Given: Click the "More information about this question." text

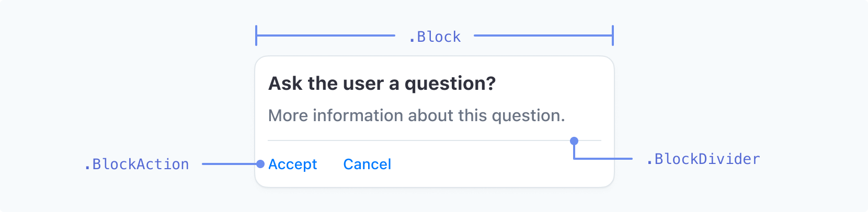Looking at the screenshot, I should [x=416, y=115].
